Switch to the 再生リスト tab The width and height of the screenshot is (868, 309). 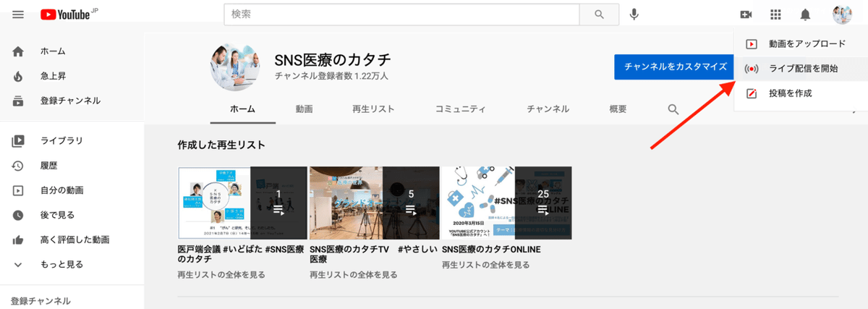click(x=373, y=109)
